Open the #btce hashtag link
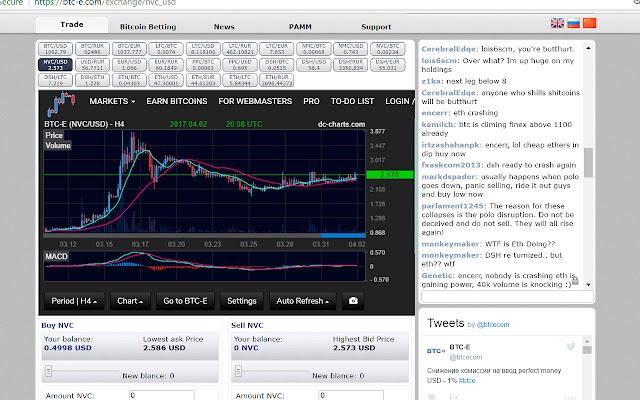 point(467,380)
